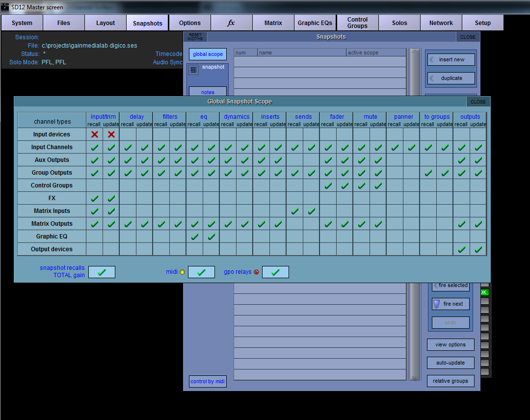Click the green OK indicator
530x420 pixels.
coord(484,292)
